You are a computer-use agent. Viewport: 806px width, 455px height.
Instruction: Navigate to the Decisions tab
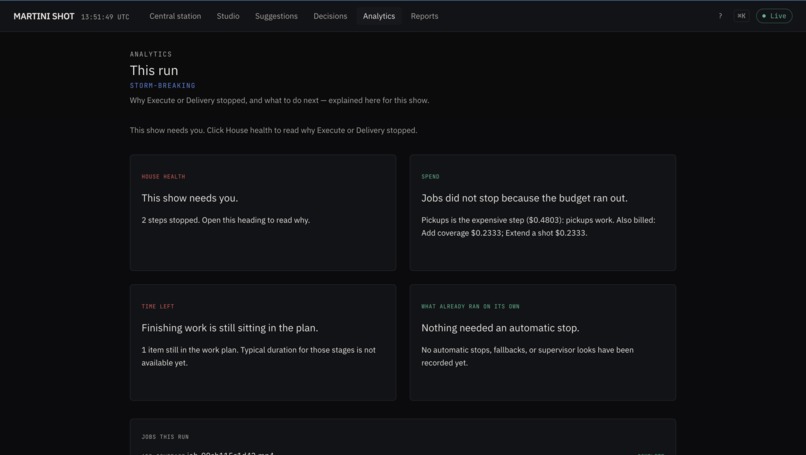pyautogui.click(x=330, y=16)
